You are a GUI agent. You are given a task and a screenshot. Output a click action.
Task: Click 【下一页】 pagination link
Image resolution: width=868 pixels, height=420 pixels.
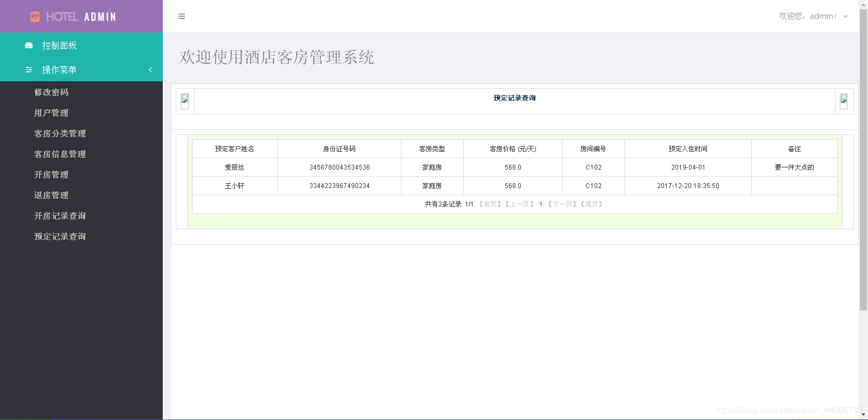click(562, 204)
